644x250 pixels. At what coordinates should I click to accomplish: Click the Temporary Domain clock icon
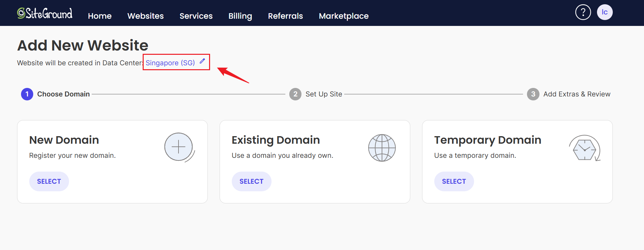point(584,149)
